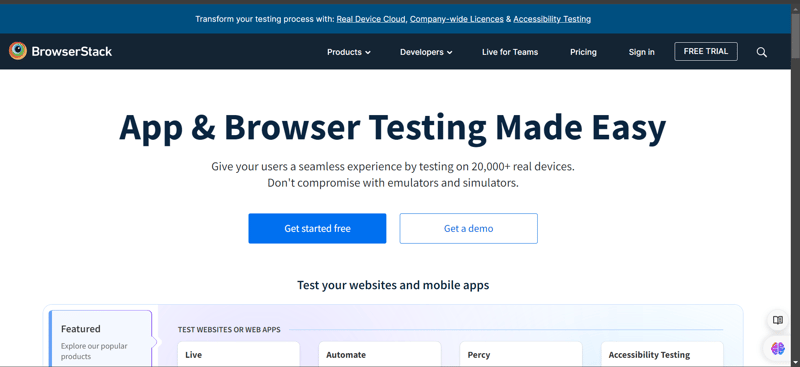The height and width of the screenshot is (367, 800).
Task: Open the Accessibility Testing product card
Action: (x=662, y=354)
